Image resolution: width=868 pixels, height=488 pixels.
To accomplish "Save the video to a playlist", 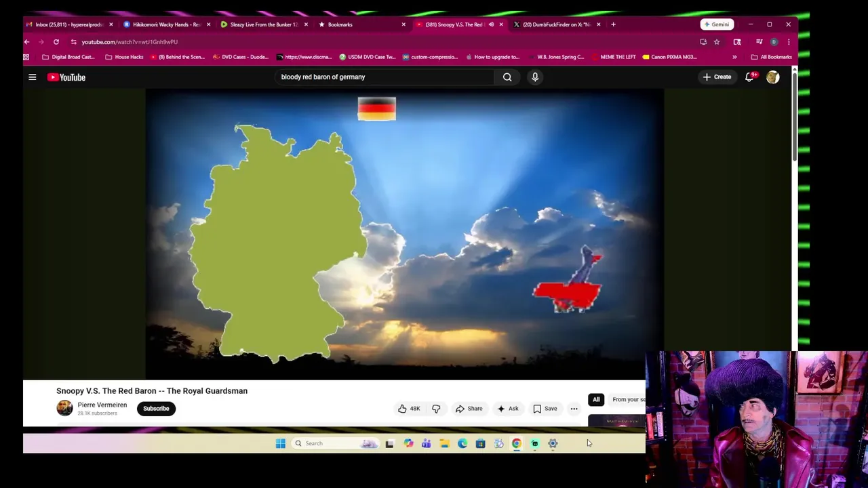I will [545, 409].
